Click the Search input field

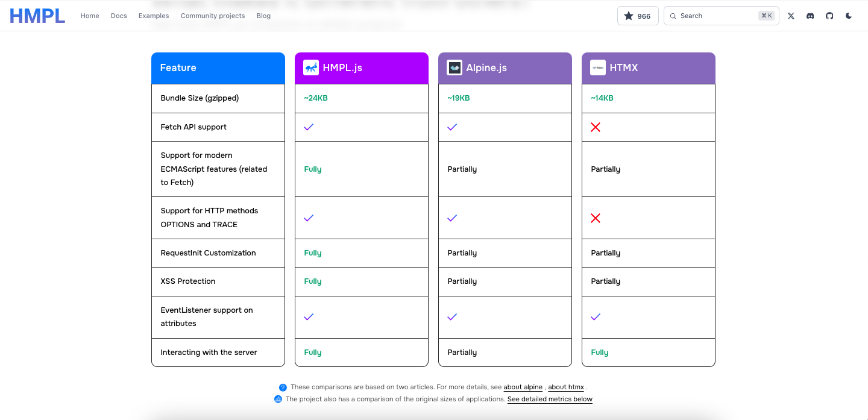[x=722, y=16]
